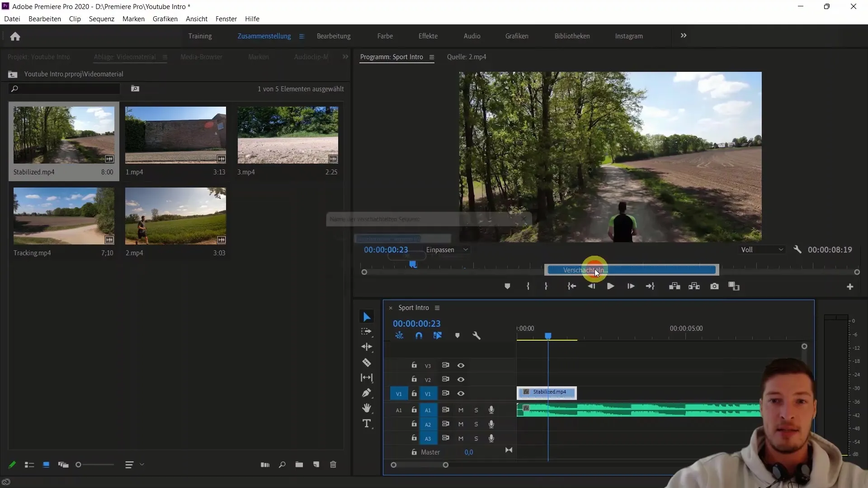Screen dimensions: 868x488
Task: Select the Razor tool
Action: click(x=367, y=362)
